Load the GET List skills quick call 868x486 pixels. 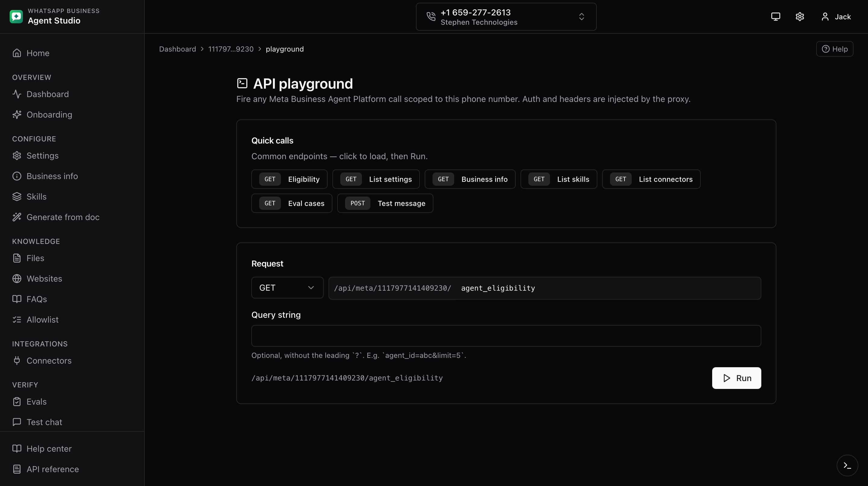click(559, 179)
